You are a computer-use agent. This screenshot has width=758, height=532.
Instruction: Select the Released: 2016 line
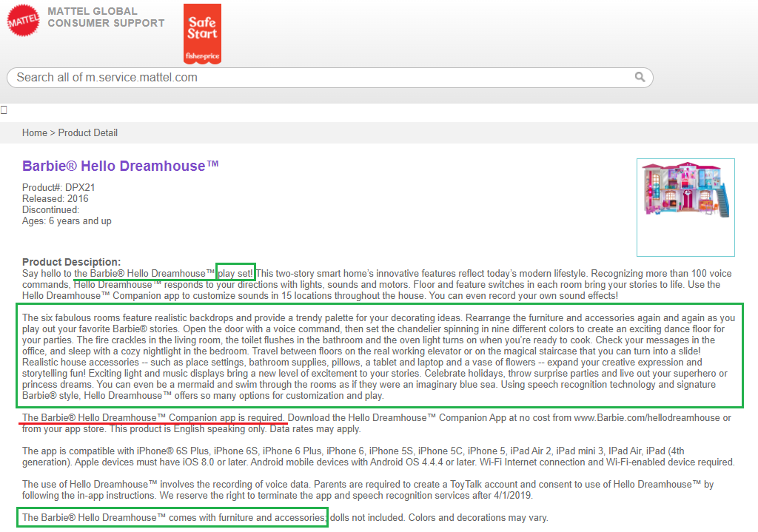55,198
